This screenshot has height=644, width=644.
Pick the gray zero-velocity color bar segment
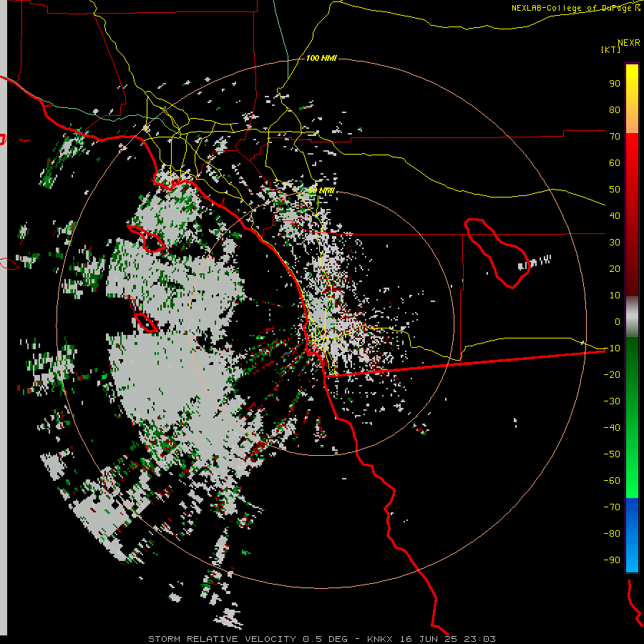[x=632, y=317]
